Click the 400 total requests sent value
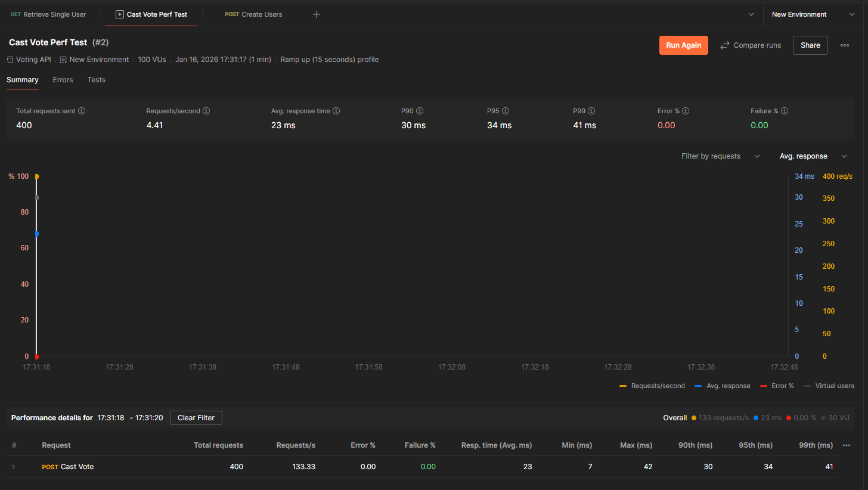This screenshot has height=490, width=868. click(x=24, y=125)
